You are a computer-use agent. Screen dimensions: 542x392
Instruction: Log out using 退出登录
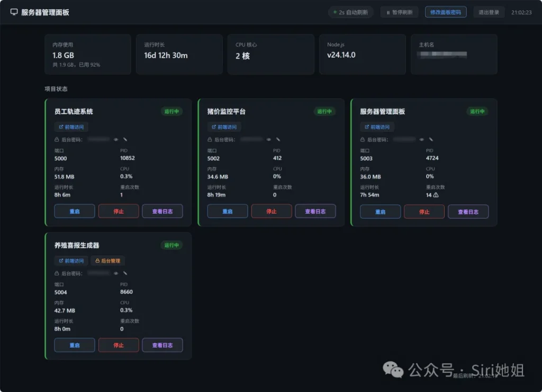[489, 12]
